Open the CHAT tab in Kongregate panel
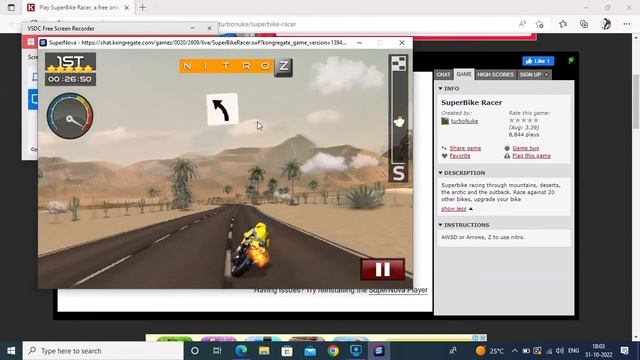 tap(443, 75)
